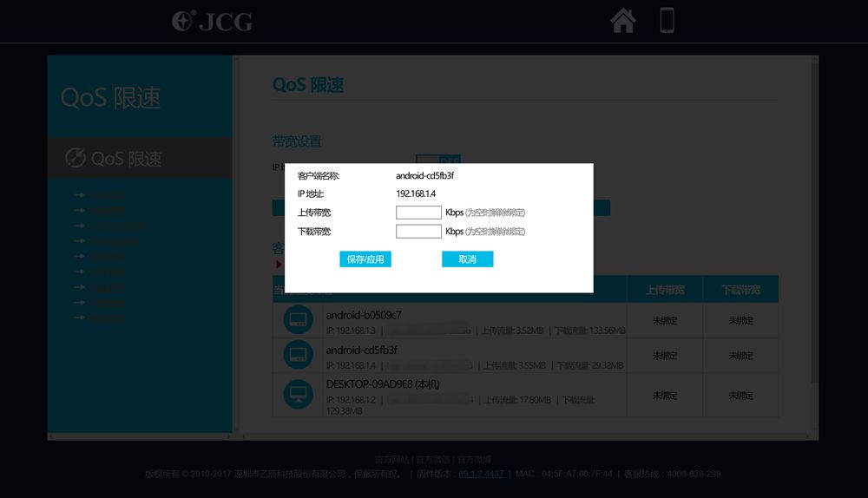
Task: Click the 取消 button
Action: [467, 259]
